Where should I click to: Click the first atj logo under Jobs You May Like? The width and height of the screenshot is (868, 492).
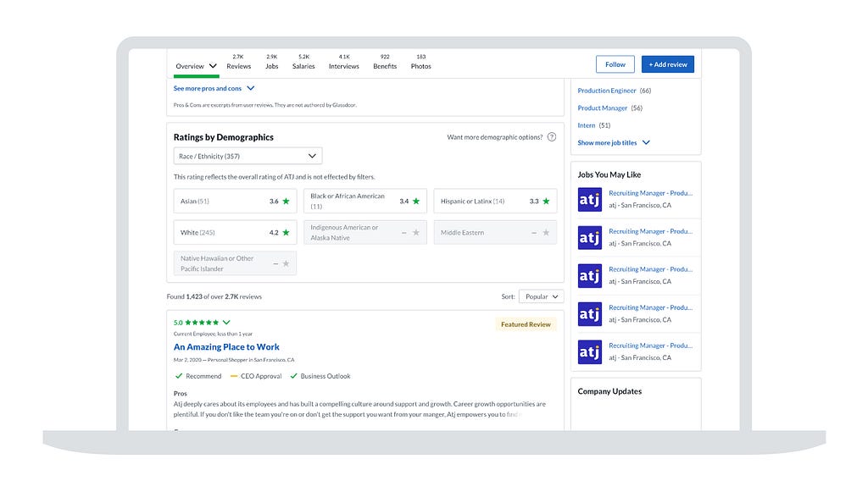pyautogui.click(x=590, y=200)
